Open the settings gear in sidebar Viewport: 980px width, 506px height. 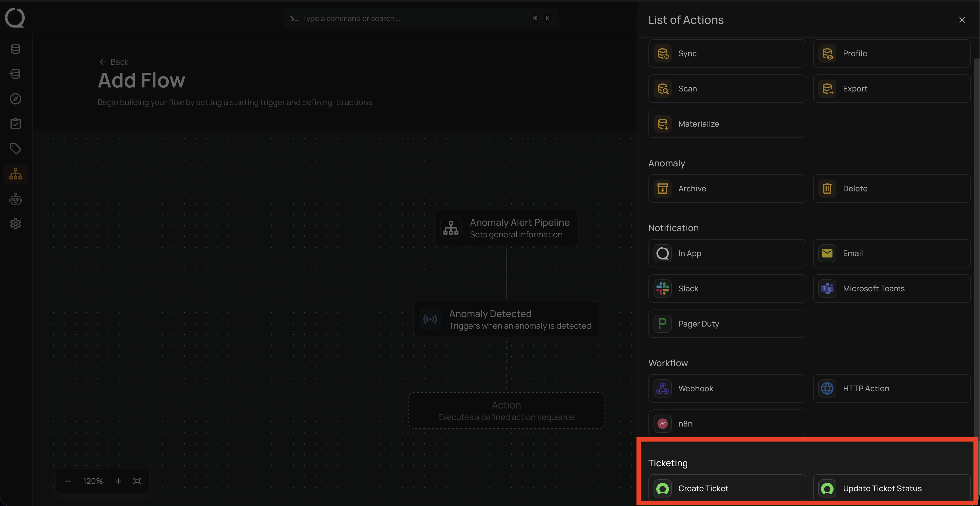pyautogui.click(x=16, y=224)
